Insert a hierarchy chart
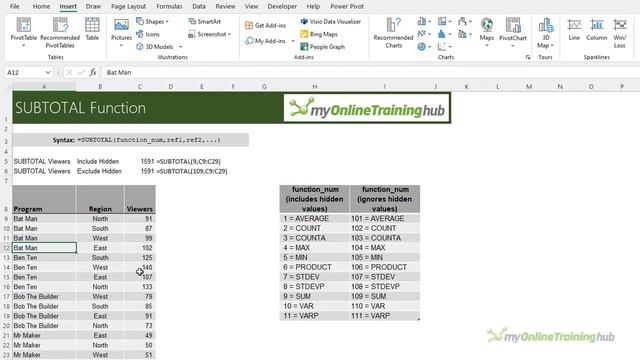Viewport: 640px width, 360px height. (x=444, y=21)
